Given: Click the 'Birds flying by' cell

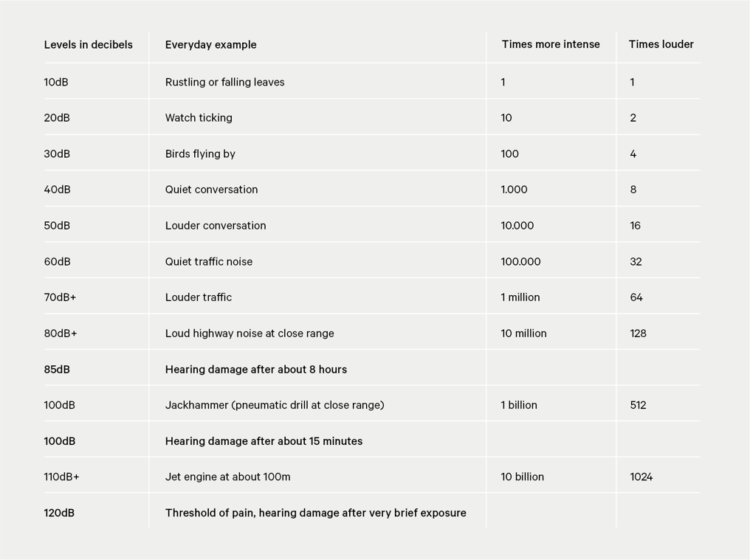Looking at the screenshot, I should pyautogui.click(x=200, y=153).
